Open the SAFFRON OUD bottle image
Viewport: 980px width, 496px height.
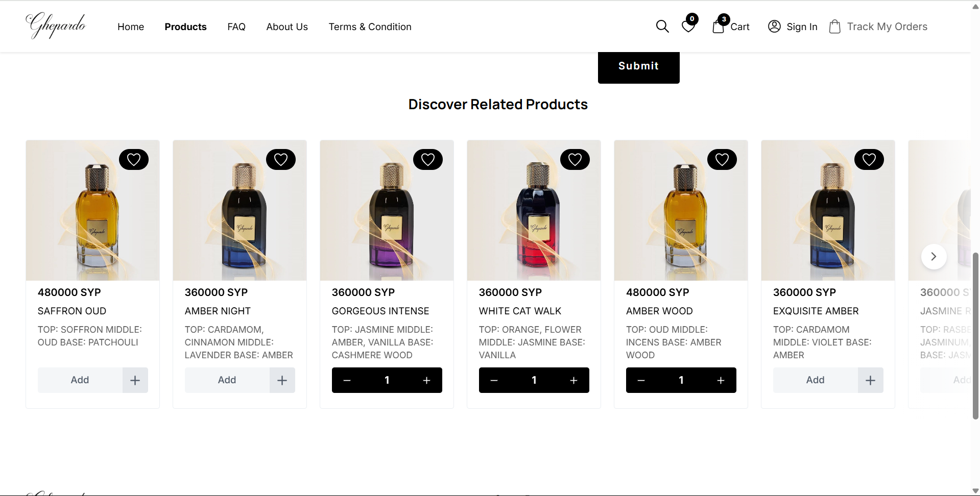click(x=92, y=210)
